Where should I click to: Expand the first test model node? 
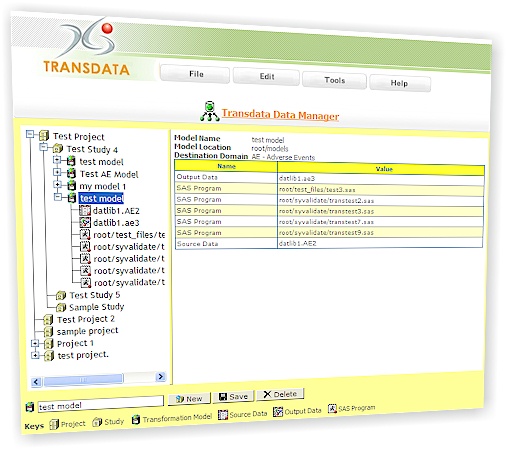[x=57, y=160]
